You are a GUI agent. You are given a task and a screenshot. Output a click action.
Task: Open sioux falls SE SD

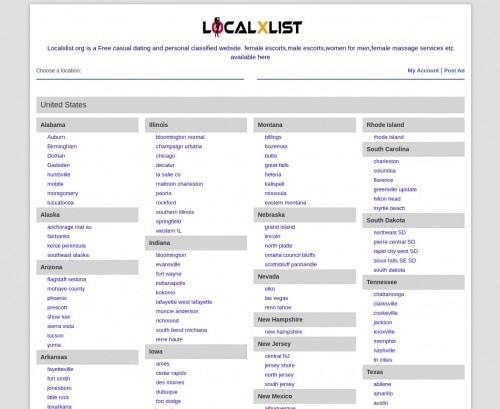pyautogui.click(x=395, y=261)
